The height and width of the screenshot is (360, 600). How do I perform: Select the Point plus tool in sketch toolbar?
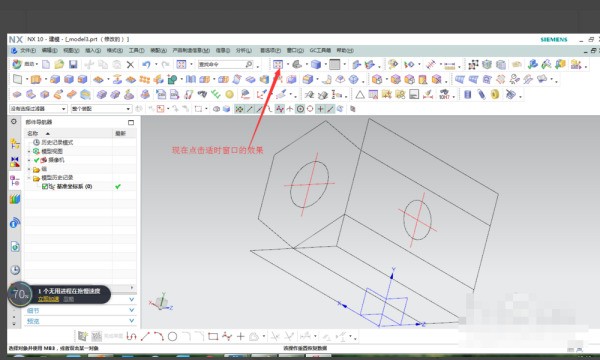240,336
